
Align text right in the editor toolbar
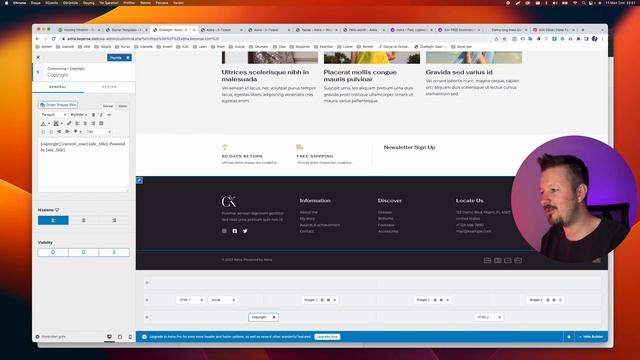pyautogui.click(x=93, y=123)
